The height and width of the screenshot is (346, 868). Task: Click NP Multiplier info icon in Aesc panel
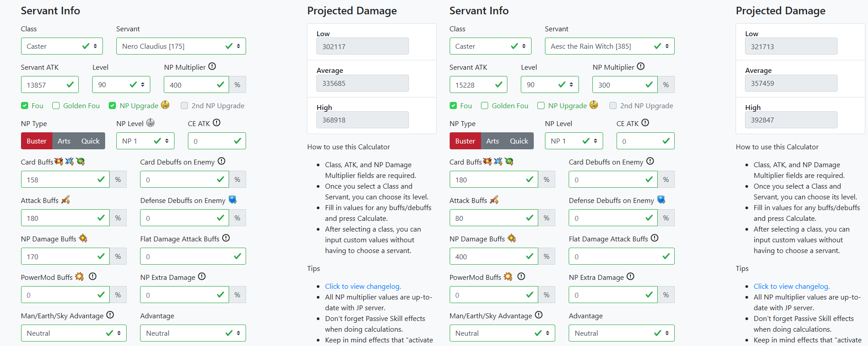point(641,66)
